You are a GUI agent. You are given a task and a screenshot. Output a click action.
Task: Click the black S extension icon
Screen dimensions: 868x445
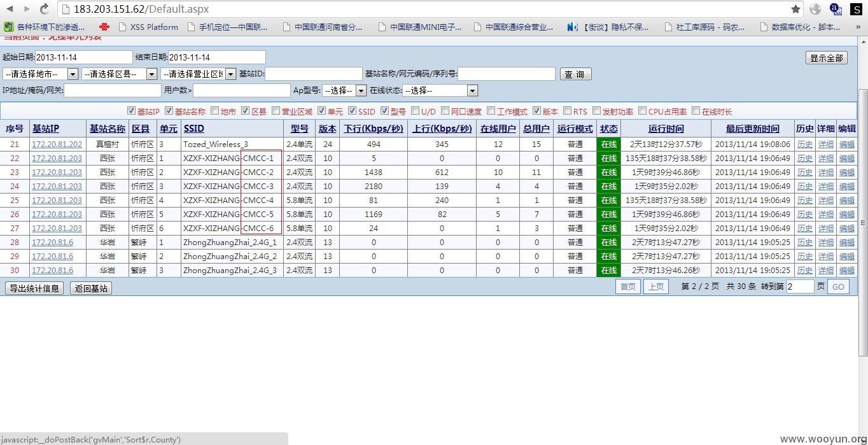(x=856, y=9)
